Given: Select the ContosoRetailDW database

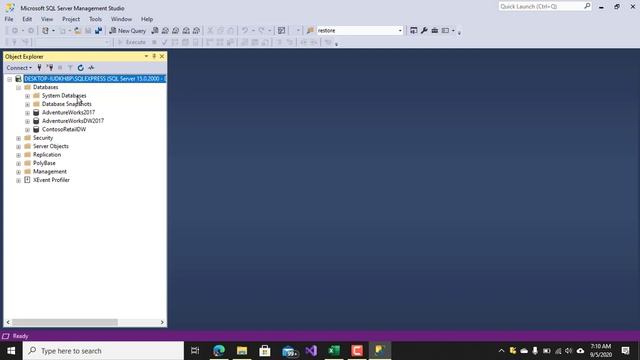Looking at the screenshot, I should [64, 129].
